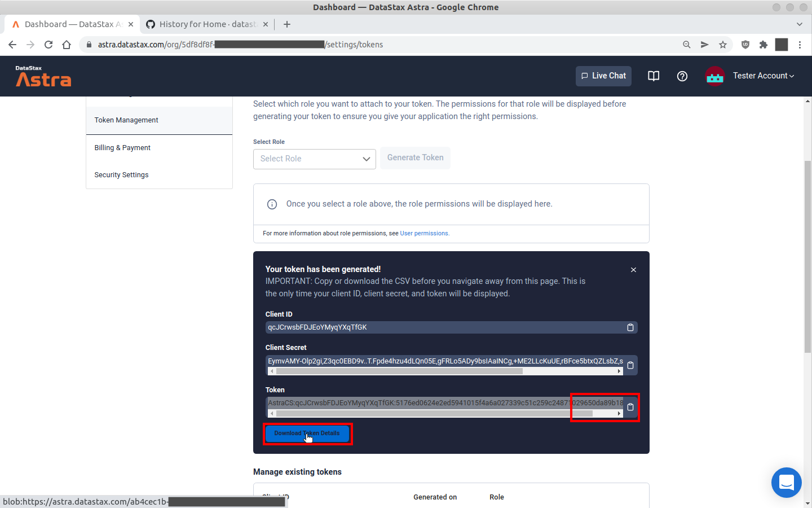Click the Token field horizontal scrollbar
Screen dimensions: 812x508
(434, 414)
